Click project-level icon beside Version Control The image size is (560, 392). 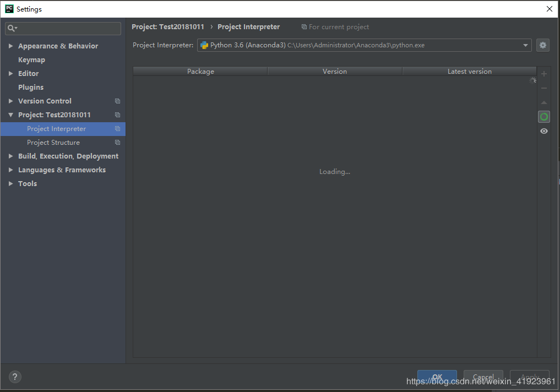click(x=117, y=101)
